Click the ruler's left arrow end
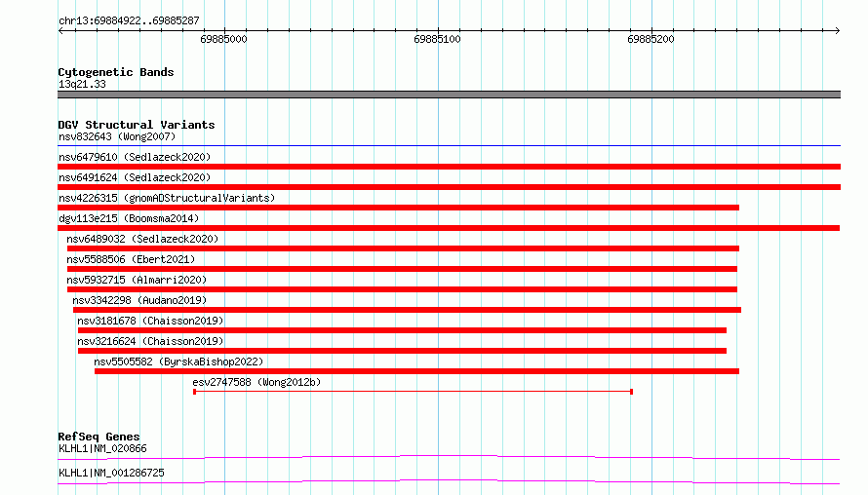 click(x=60, y=31)
